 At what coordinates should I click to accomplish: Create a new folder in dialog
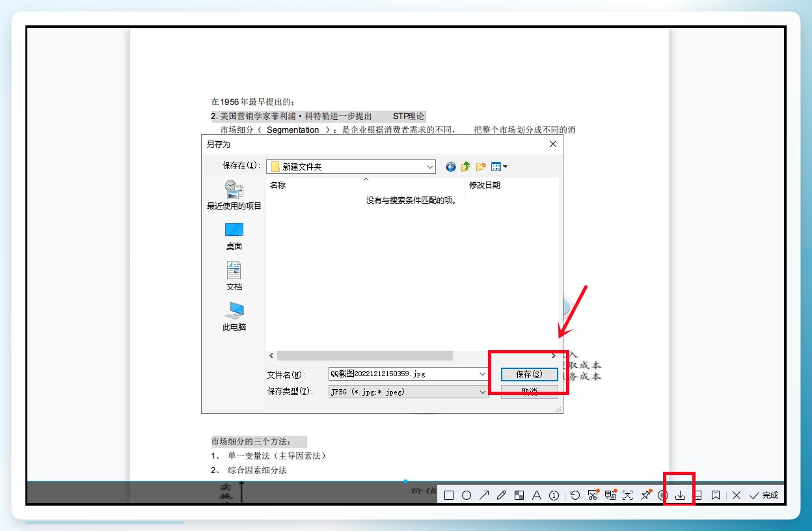(x=481, y=167)
